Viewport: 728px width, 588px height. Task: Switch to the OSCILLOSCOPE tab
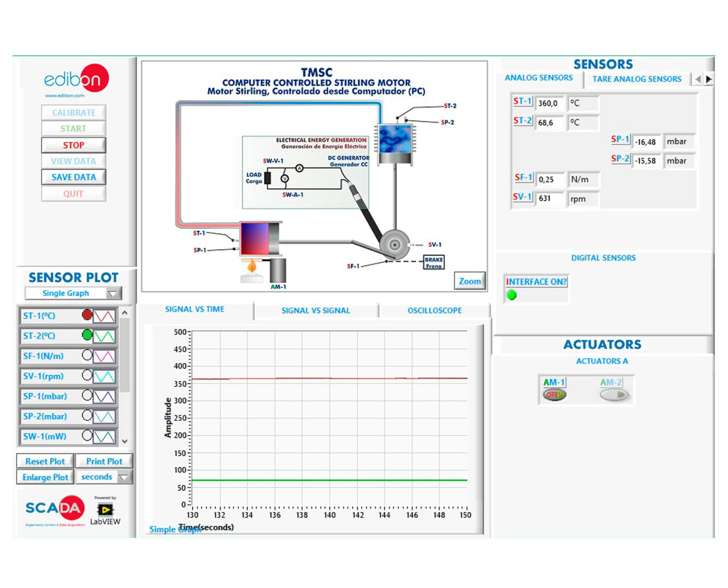tap(434, 310)
